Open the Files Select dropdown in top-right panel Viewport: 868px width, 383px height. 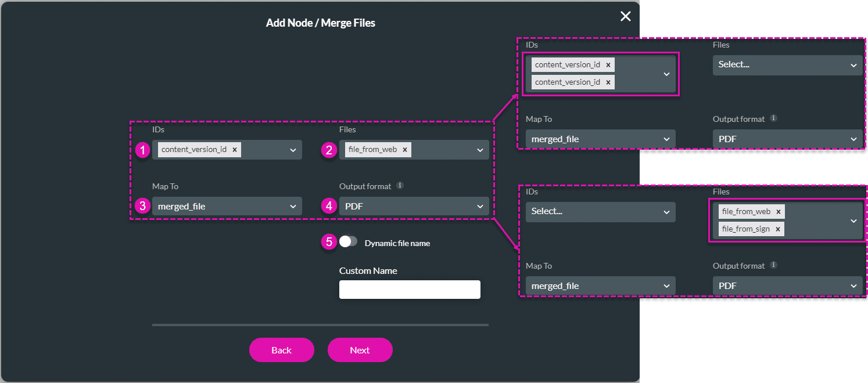tap(787, 65)
